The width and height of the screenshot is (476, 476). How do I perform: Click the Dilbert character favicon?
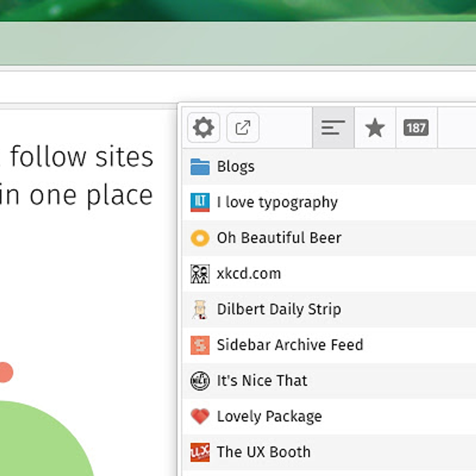(x=200, y=309)
